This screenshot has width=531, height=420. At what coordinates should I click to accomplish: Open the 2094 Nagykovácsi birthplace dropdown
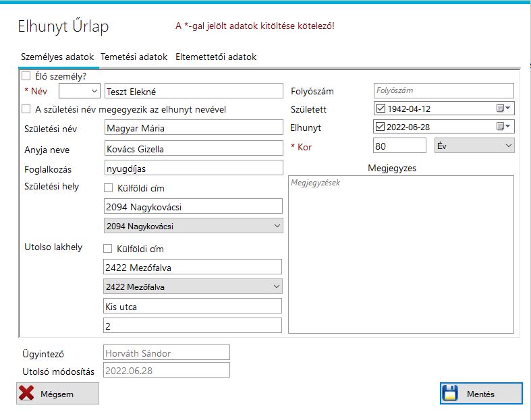pos(193,227)
